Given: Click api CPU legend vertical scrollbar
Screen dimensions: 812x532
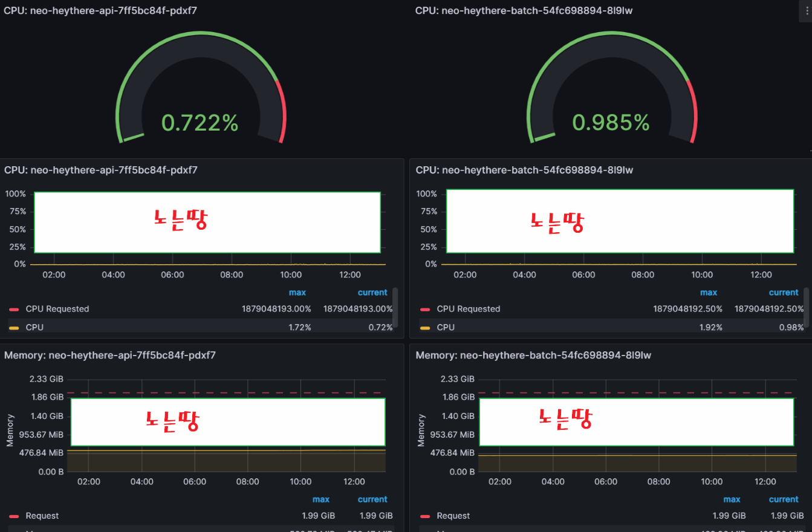Looking at the screenshot, I should tap(395, 306).
